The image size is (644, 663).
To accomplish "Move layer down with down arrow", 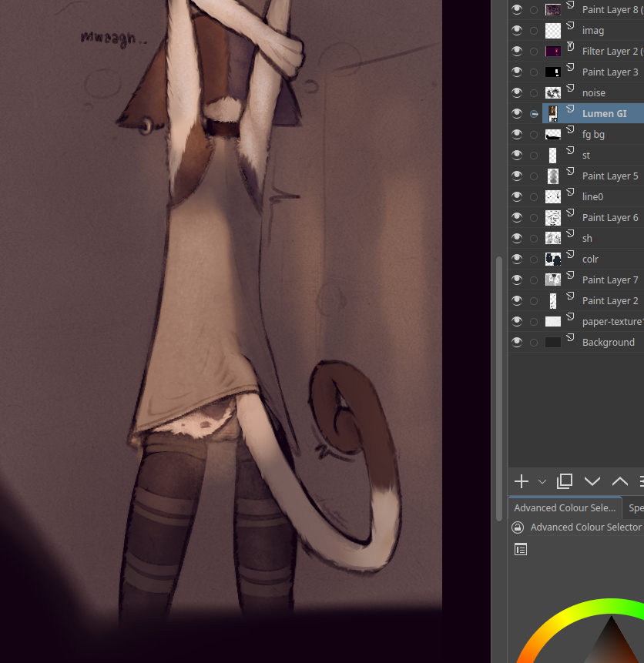I will tap(592, 481).
